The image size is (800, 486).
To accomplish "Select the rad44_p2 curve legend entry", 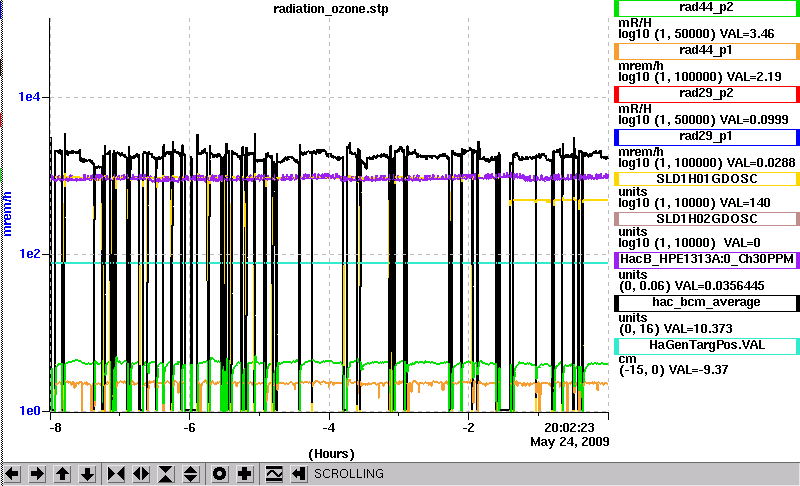I will (707, 8).
